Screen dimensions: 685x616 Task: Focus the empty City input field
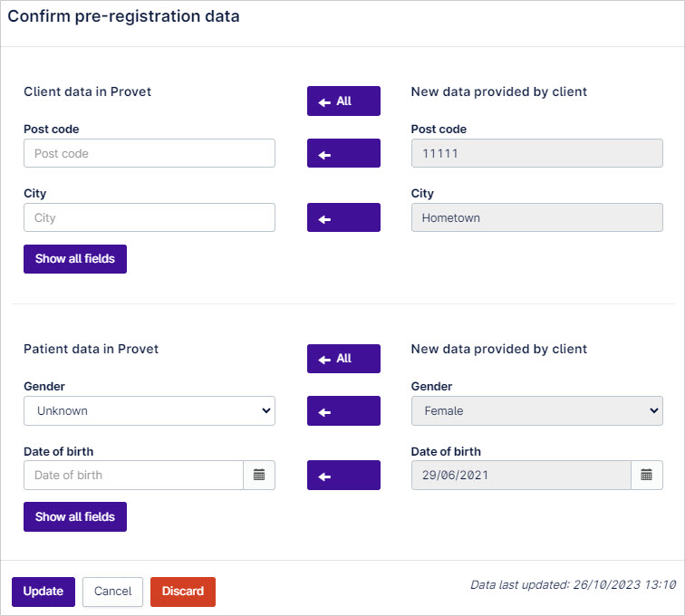point(150,217)
